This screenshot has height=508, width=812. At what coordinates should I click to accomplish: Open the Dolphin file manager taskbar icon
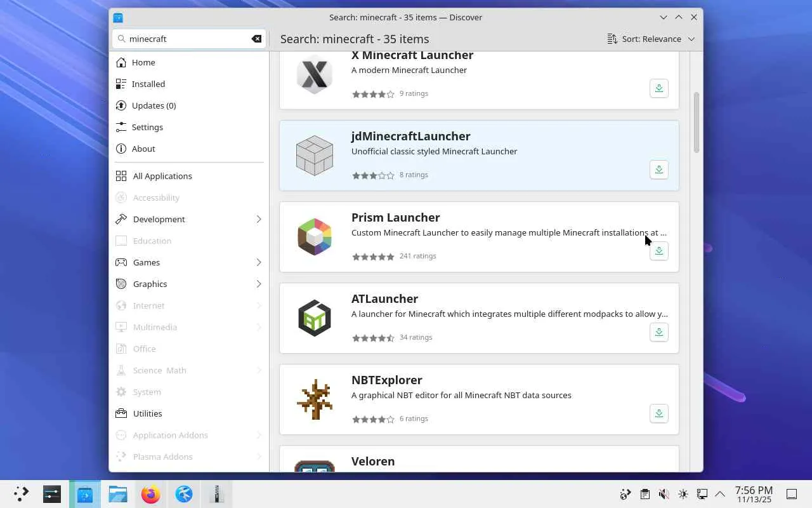coord(118,494)
